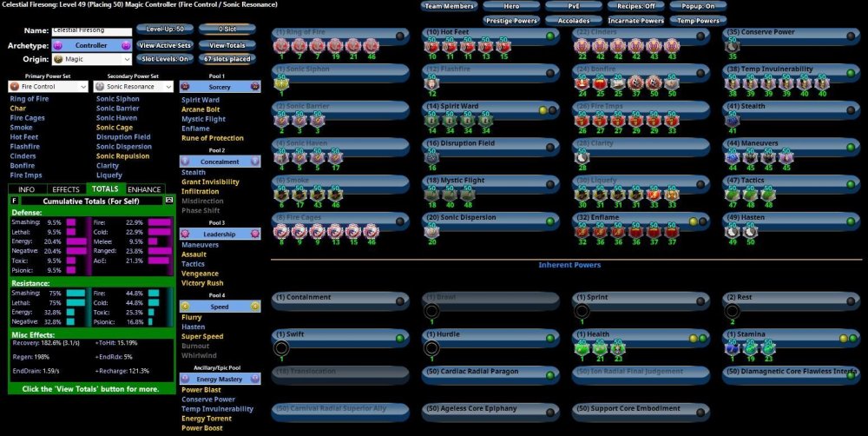Click the empty Brawl enhancement slot
This screenshot has height=436, width=868.
click(x=431, y=313)
